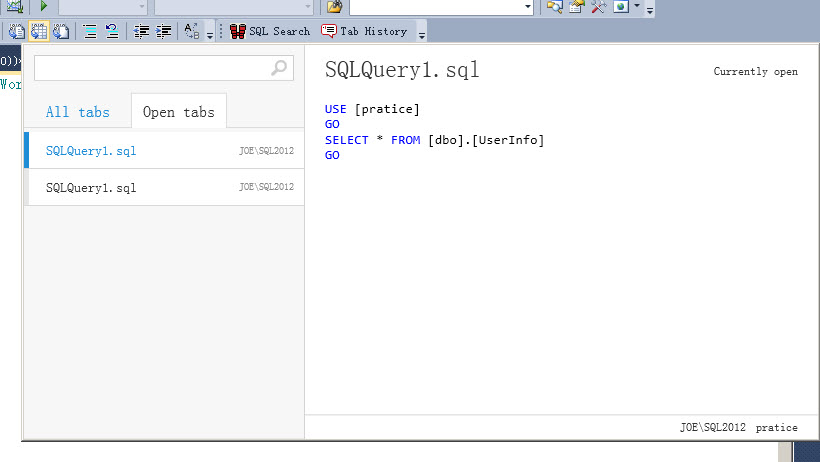Expand the first greyed combo box arrow

coord(142,6)
